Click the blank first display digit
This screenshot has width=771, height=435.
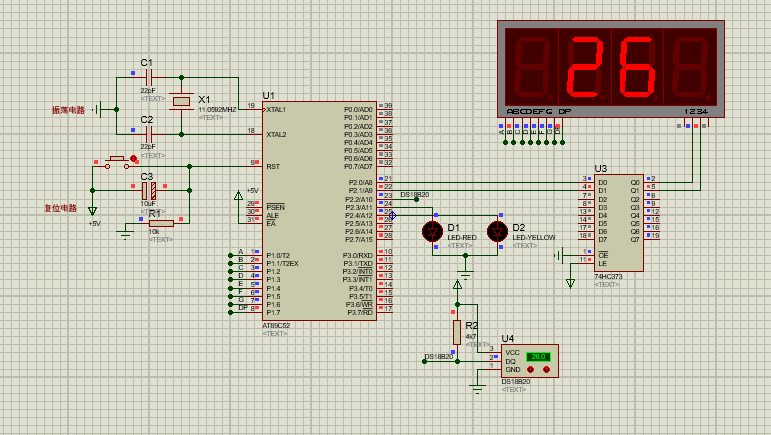(x=532, y=67)
